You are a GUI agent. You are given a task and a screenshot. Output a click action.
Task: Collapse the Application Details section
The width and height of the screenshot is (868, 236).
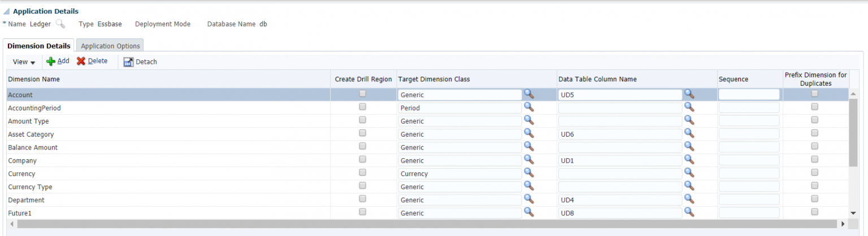pos(7,11)
